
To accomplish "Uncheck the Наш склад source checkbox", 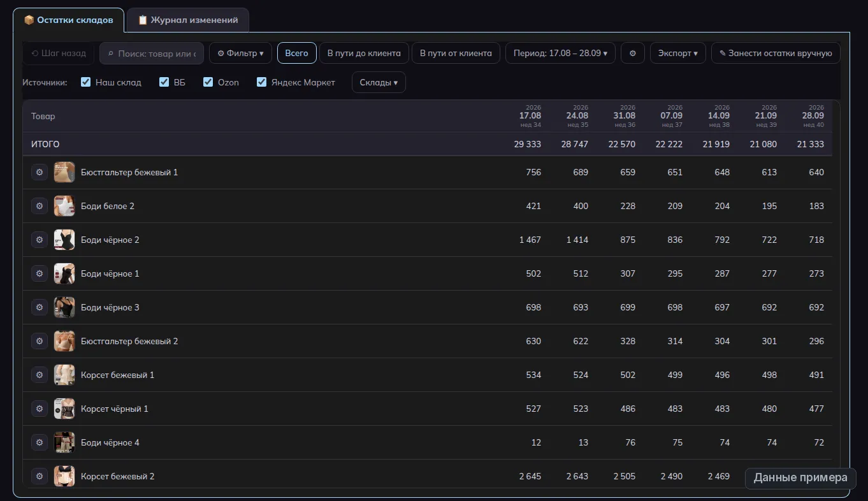I will [86, 82].
